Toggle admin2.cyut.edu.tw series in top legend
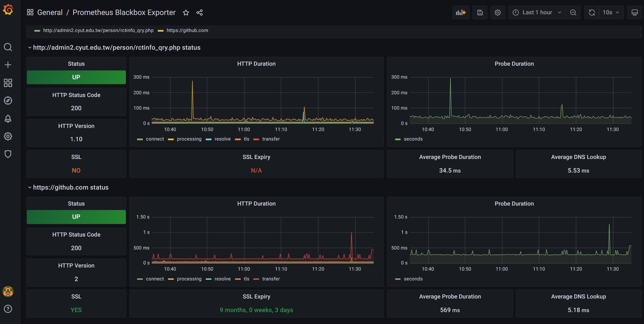 [x=98, y=30]
